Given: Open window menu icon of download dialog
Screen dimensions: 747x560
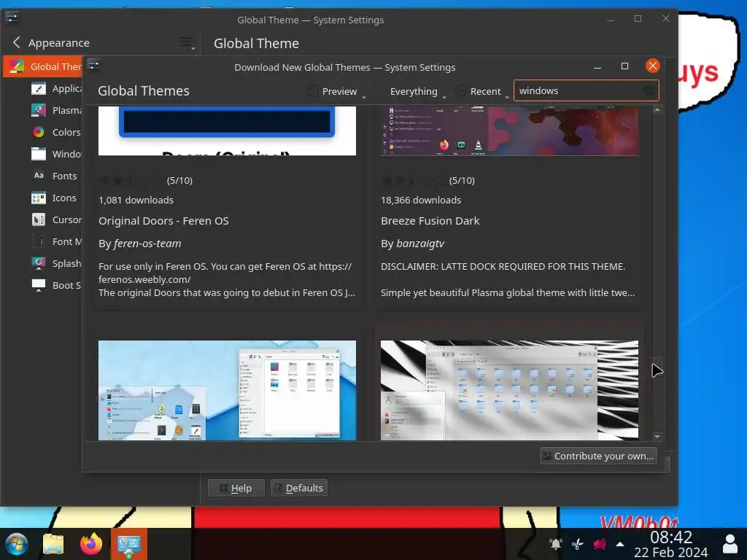Looking at the screenshot, I should point(93,65).
